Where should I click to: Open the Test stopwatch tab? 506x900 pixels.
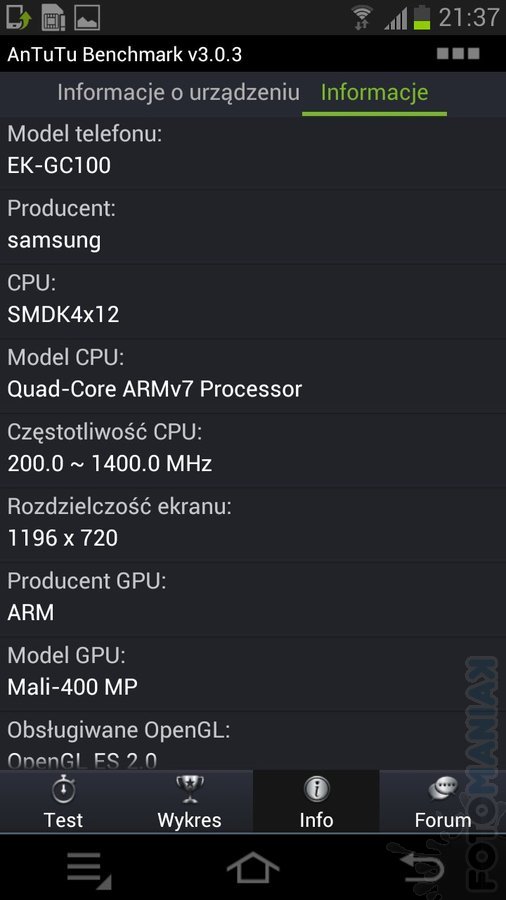(63, 801)
